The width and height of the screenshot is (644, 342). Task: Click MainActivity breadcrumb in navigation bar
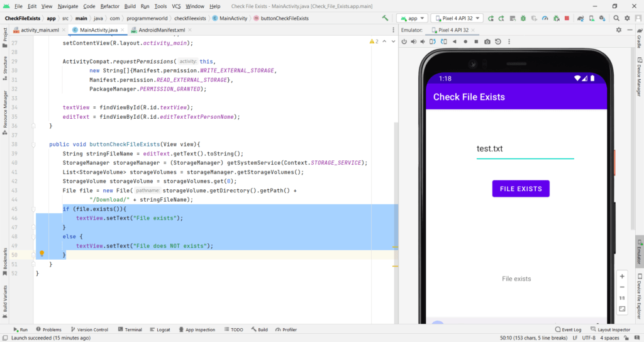[x=230, y=18]
